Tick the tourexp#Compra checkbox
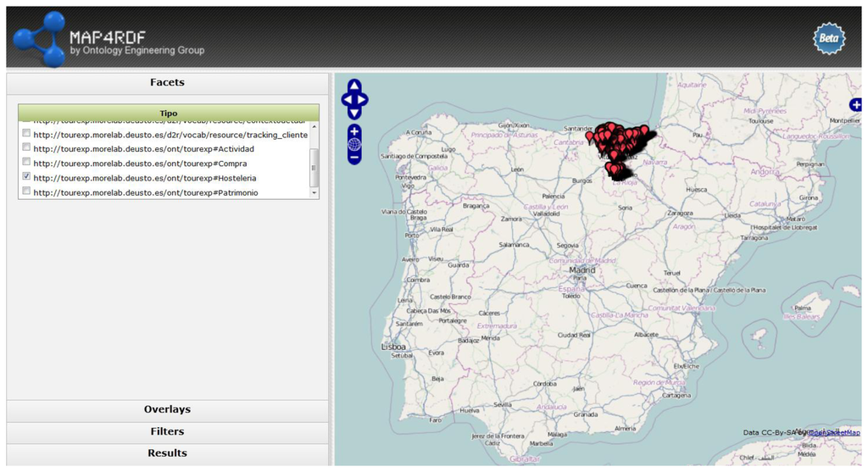The width and height of the screenshot is (868, 472). click(26, 163)
